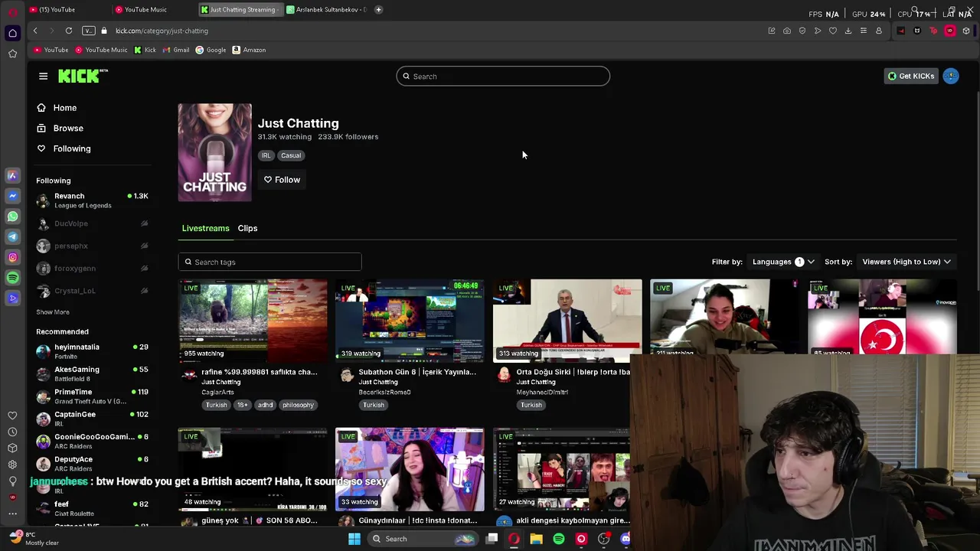Switch to the Livestreams tab

205,228
